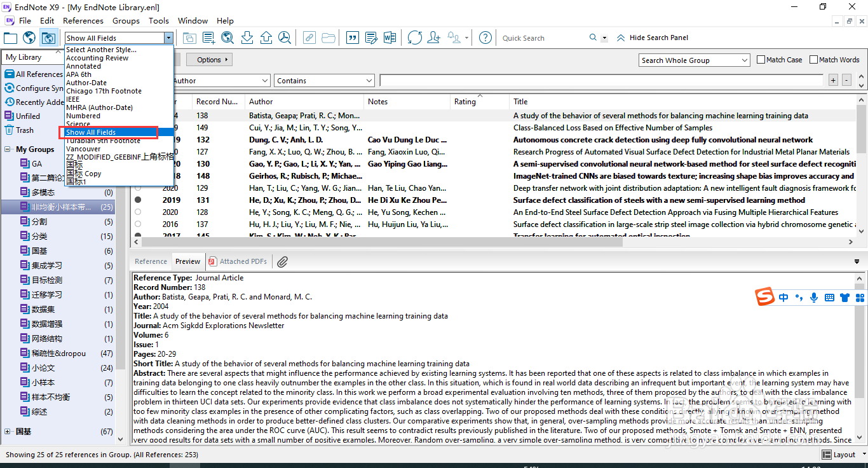
Task: Switch to the Attached PDFs tab
Action: pyautogui.click(x=238, y=261)
